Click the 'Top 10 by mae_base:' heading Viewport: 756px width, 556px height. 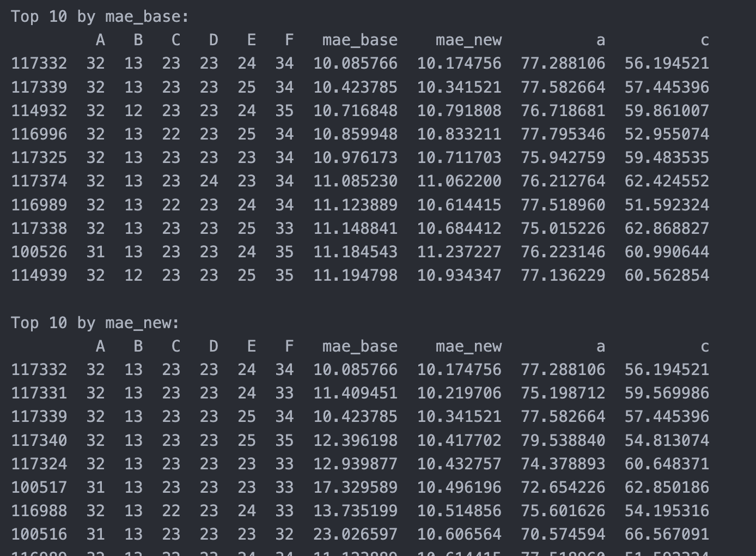[x=100, y=16]
